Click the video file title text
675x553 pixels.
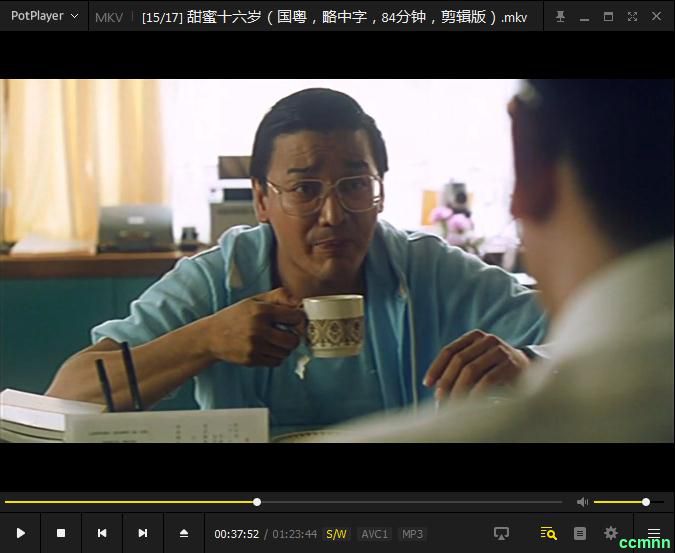[334, 17]
